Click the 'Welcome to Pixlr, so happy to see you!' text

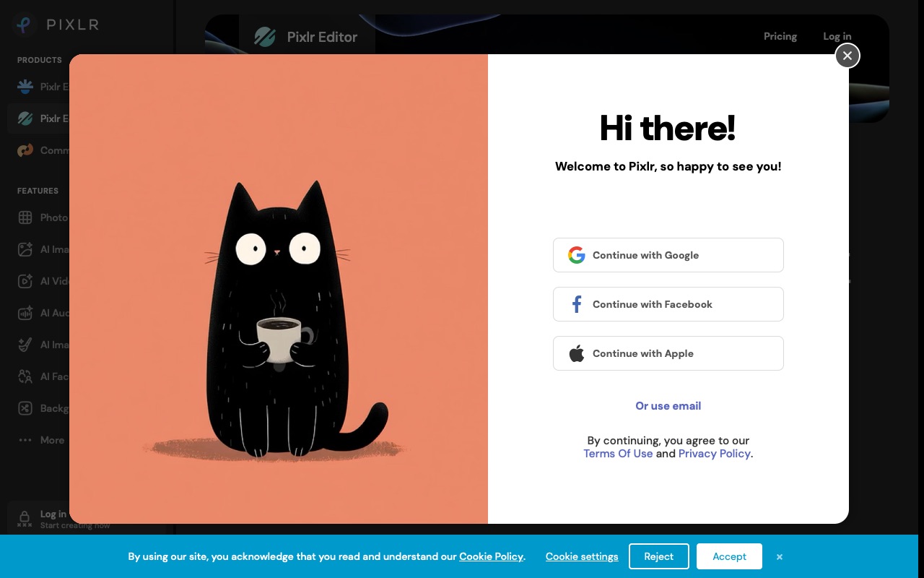pos(668,166)
